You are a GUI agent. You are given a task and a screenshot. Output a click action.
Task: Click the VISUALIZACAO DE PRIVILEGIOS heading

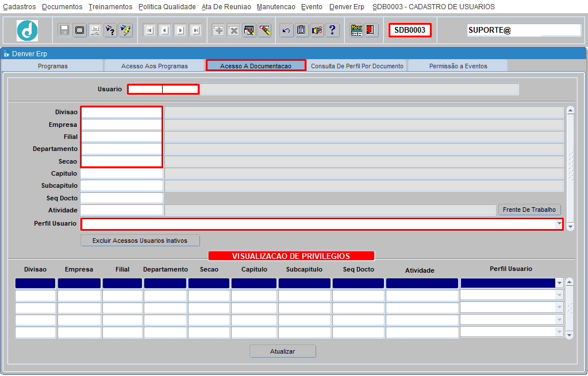tap(291, 256)
